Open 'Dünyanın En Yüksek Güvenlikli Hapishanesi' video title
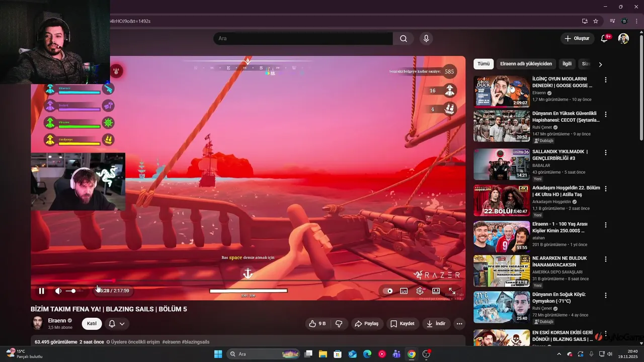Viewport: 644px width, 362px height. point(566,117)
